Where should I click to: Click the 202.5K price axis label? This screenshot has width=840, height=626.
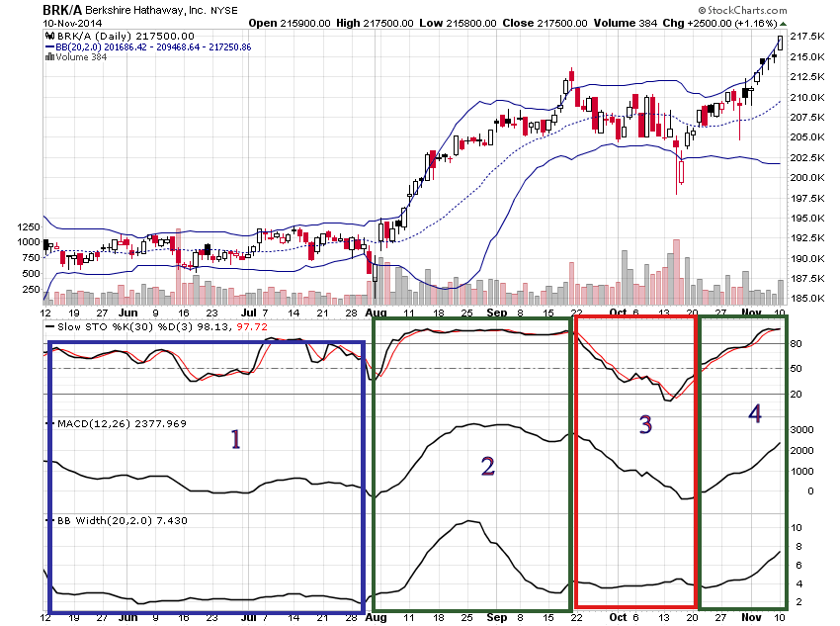807,157
